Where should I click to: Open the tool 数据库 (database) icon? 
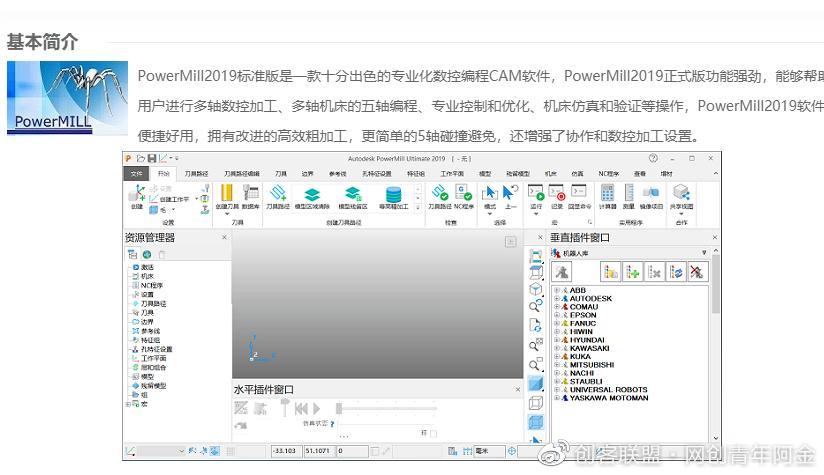coord(250,197)
